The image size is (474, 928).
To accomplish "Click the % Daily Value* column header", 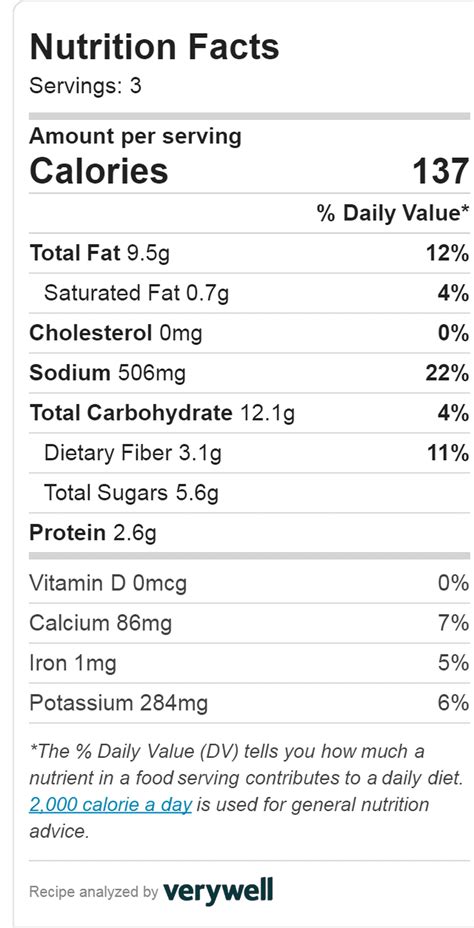I will [x=394, y=214].
